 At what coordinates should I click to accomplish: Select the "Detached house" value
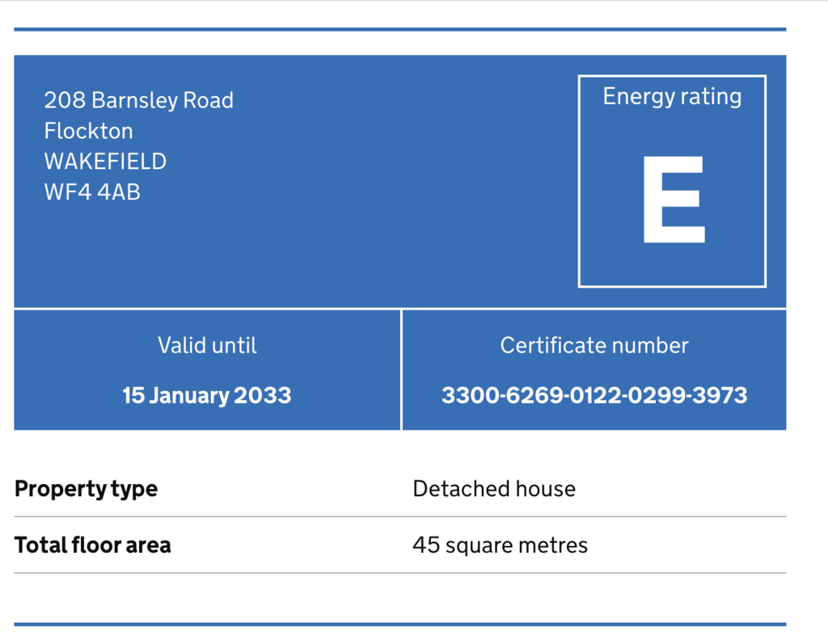(x=494, y=489)
